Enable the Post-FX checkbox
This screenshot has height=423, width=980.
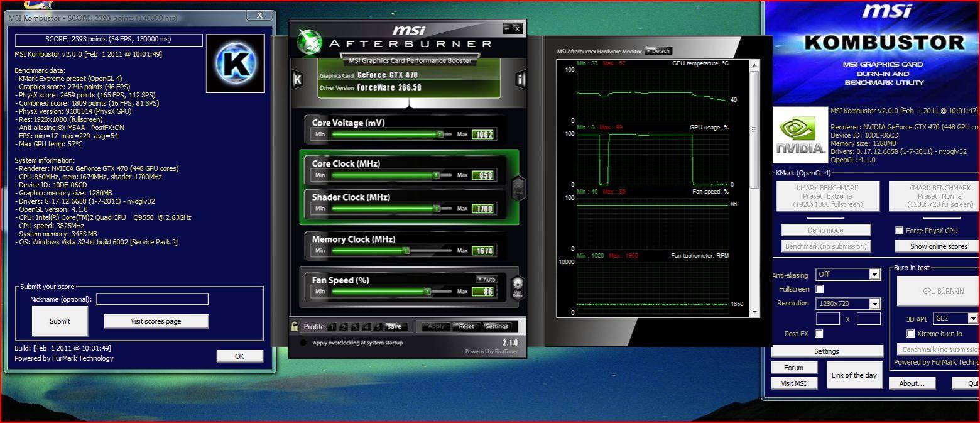pos(819,333)
